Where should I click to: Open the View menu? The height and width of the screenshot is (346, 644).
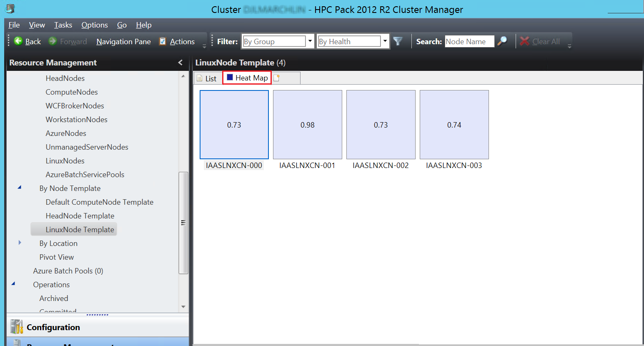[x=37, y=25]
